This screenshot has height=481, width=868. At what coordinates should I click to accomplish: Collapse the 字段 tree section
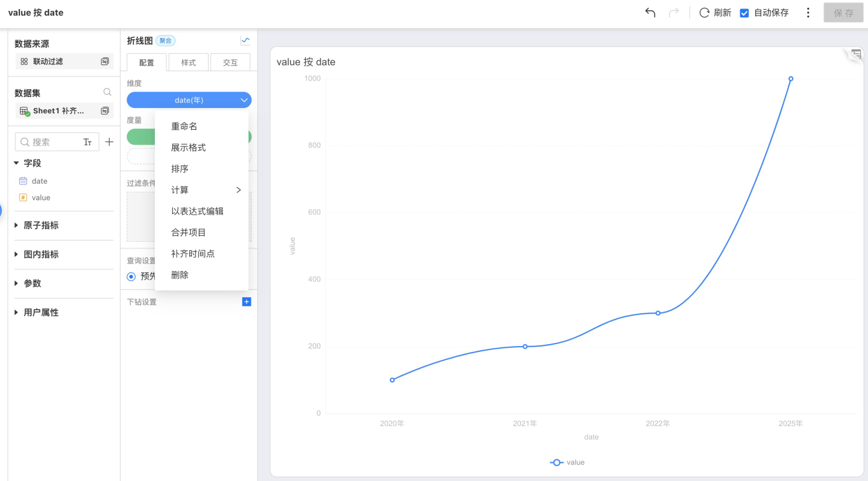click(x=16, y=163)
